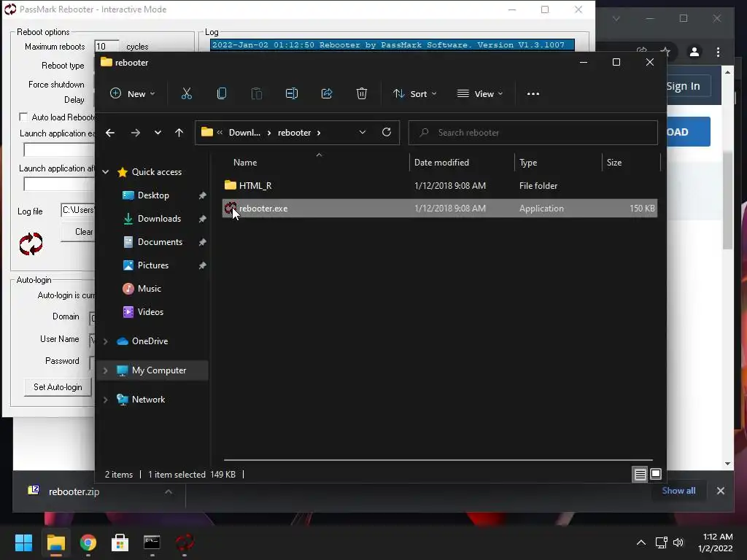Navigate up one folder level arrow

[x=179, y=133]
